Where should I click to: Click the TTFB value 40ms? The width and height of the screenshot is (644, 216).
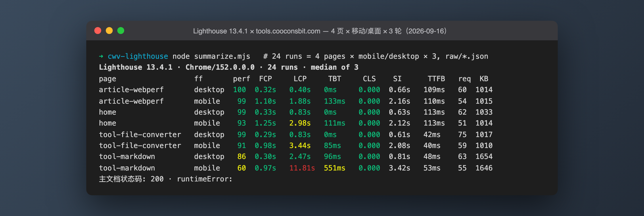click(432, 145)
